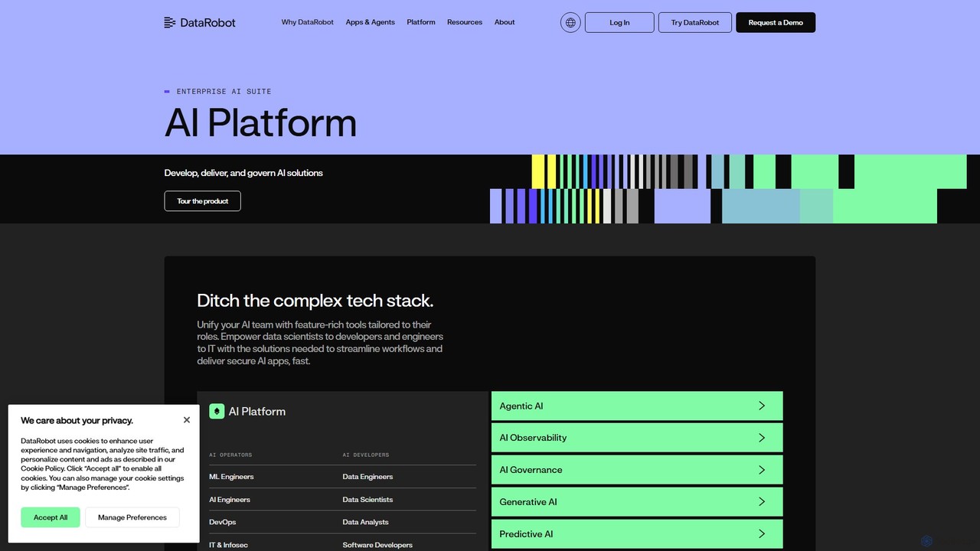Image resolution: width=980 pixels, height=551 pixels.
Task: Click the green AI Platform icon
Action: tap(217, 411)
